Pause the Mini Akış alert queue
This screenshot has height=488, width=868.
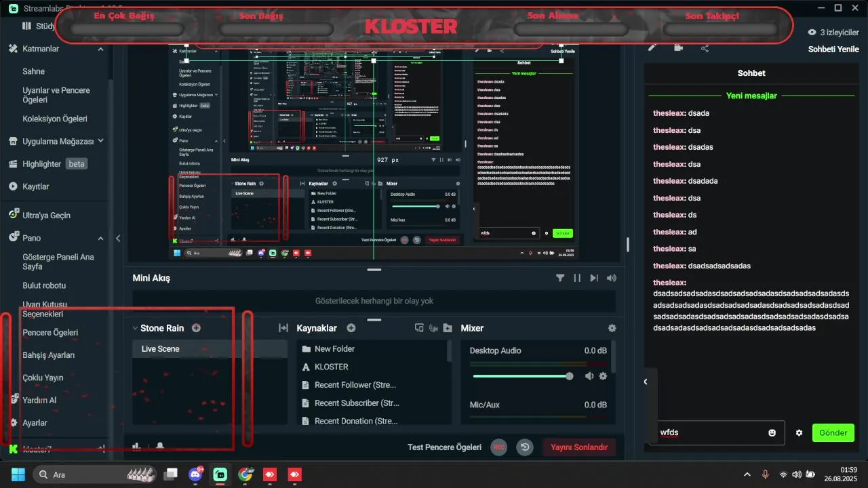(577, 278)
